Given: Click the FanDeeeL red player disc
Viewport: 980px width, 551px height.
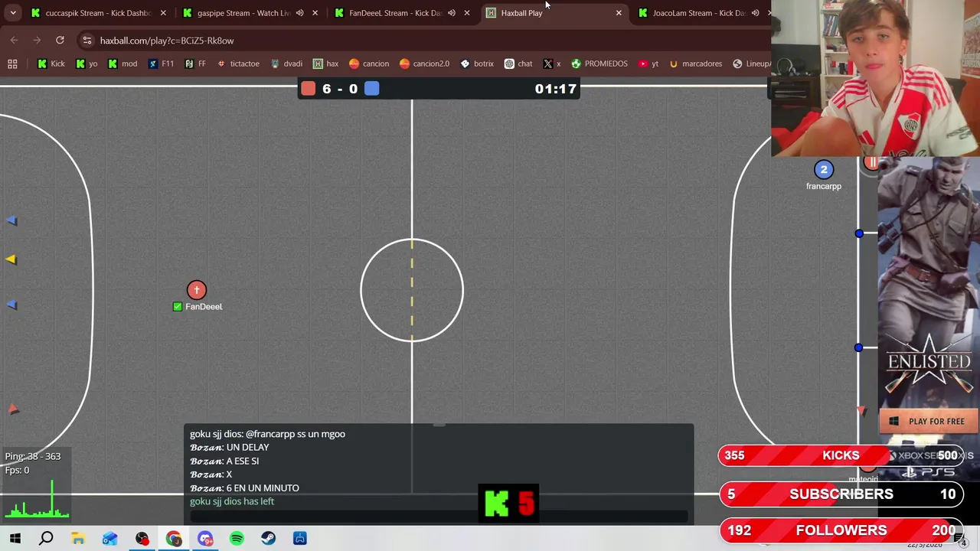Looking at the screenshot, I should [x=197, y=290].
